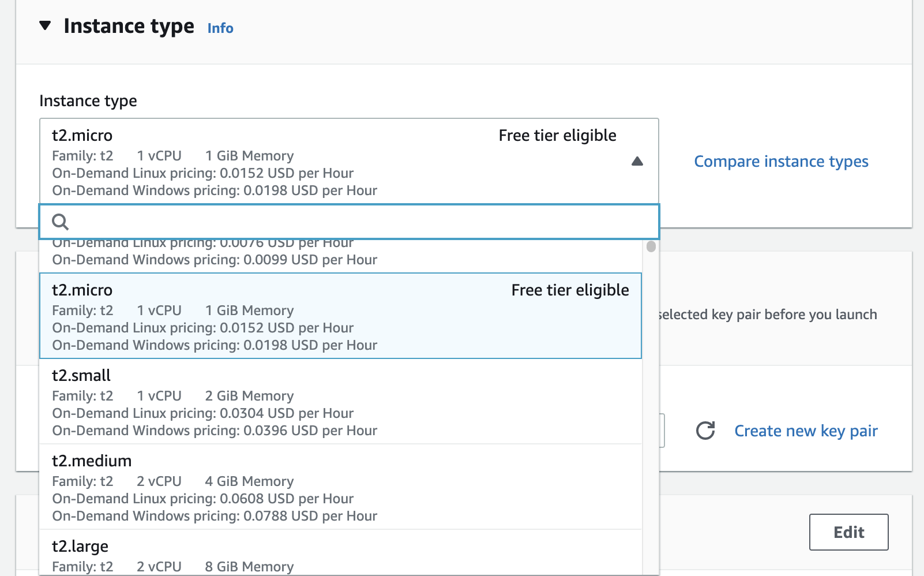Pick the t2.large instance type
924x576 pixels.
pos(340,554)
